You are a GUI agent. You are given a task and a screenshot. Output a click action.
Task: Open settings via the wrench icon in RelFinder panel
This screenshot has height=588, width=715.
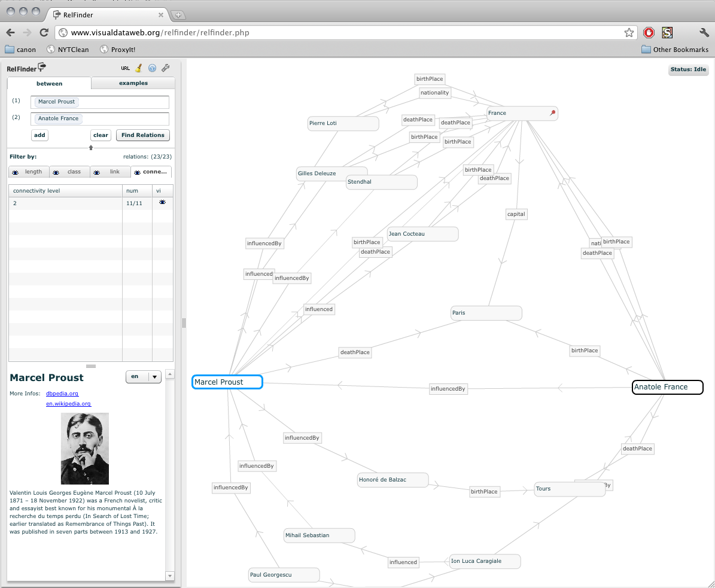click(166, 68)
